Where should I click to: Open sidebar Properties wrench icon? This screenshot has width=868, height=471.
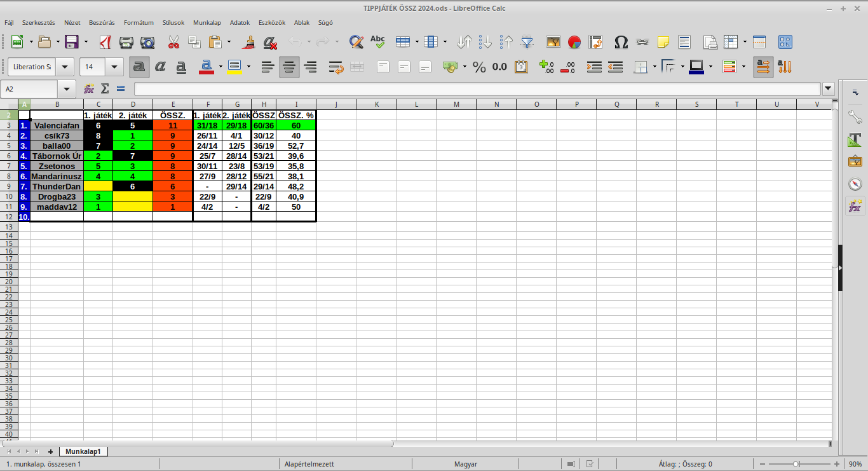pos(855,117)
